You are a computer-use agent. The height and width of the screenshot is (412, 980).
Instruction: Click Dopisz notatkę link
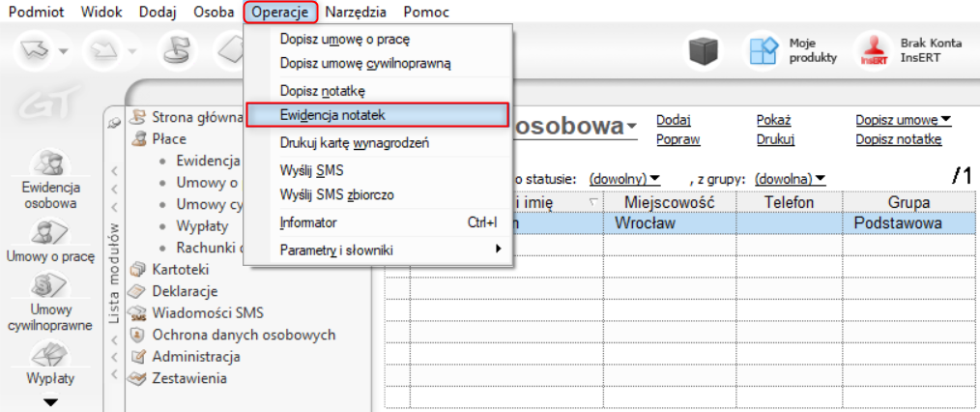point(898,139)
